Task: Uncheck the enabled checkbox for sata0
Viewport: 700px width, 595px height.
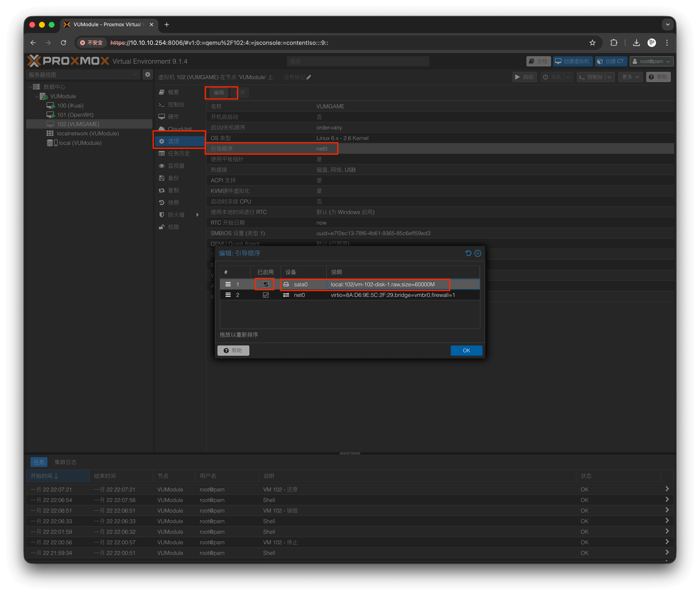Action: point(266,284)
